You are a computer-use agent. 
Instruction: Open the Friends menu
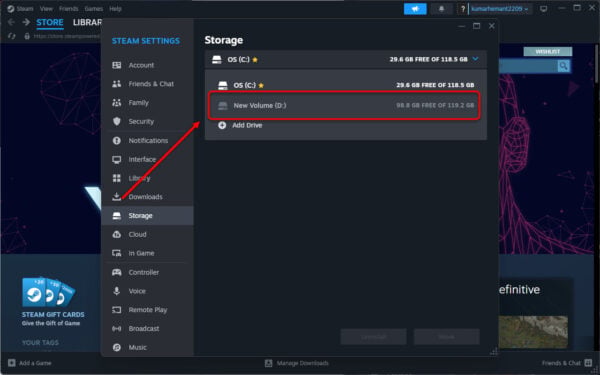point(68,8)
